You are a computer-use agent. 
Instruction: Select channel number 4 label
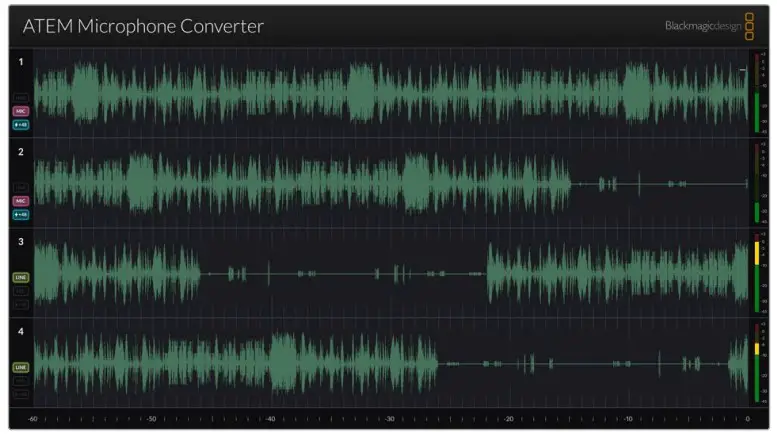tap(21, 331)
